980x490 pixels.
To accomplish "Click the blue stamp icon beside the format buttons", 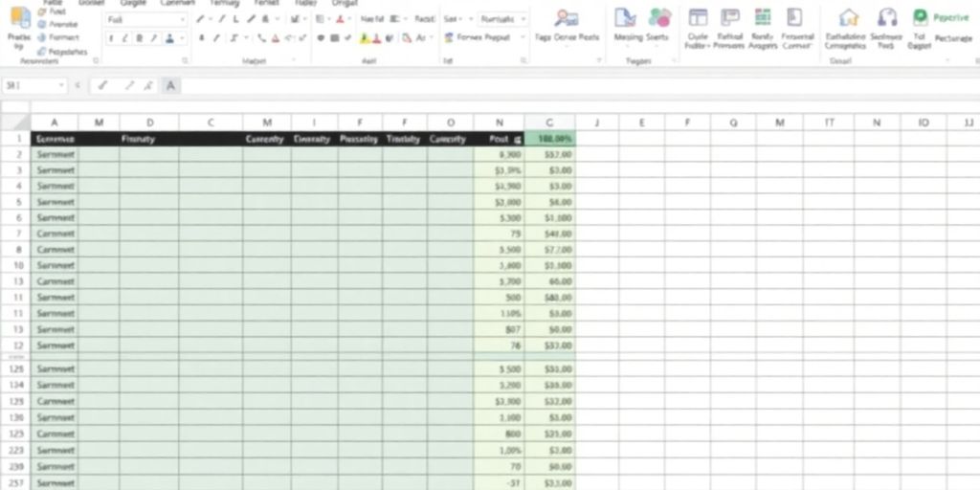I will (x=169, y=38).
